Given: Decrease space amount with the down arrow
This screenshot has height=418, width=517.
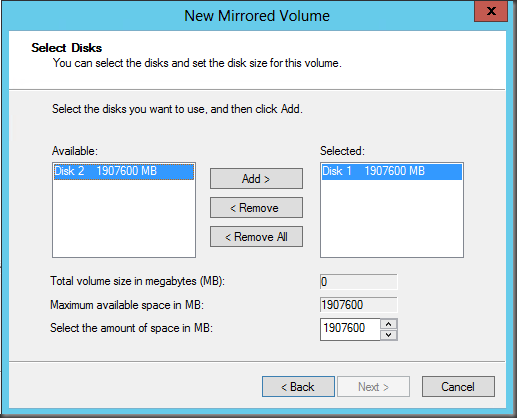Looking at the screenshot, I should point(389,335).
